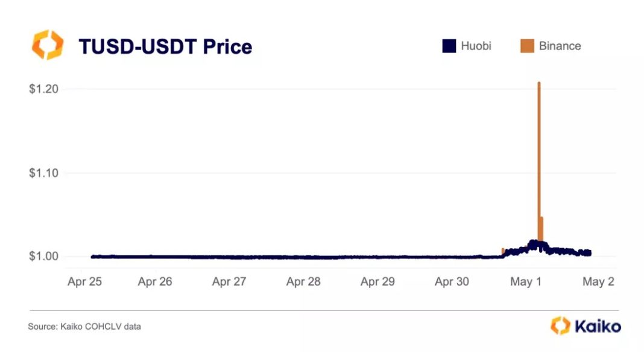Click the "Source: Kaiko COHCLV data" text

click(x=84, y=327)
